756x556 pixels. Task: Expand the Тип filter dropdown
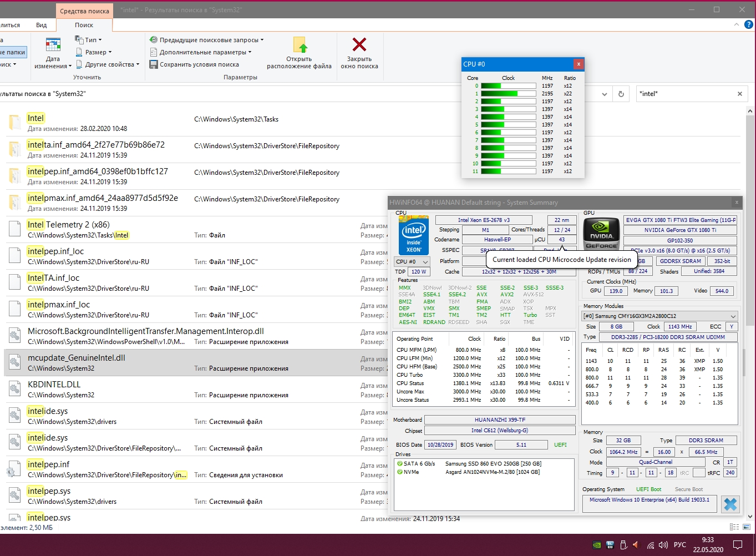89,40
